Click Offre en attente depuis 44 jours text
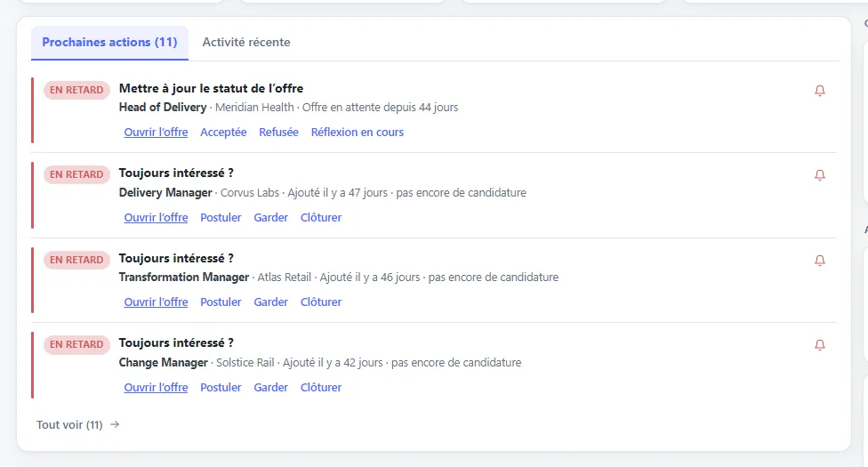 pos(381,108)
